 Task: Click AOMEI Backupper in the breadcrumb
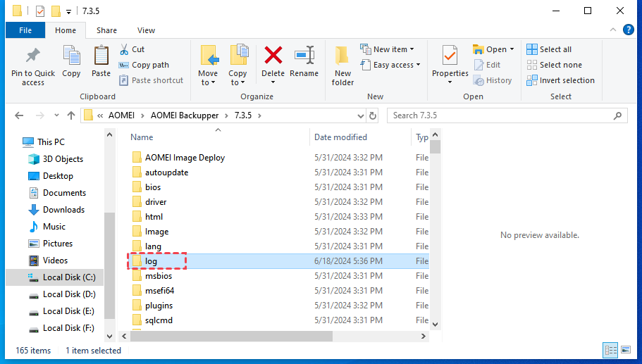(185, 115)
